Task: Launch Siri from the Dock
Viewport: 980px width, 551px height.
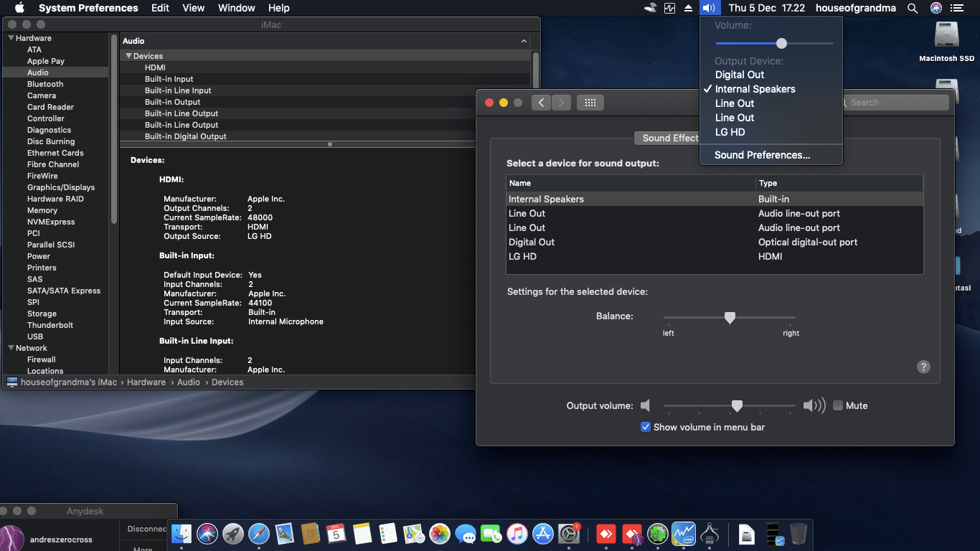Action: point(207,533)
